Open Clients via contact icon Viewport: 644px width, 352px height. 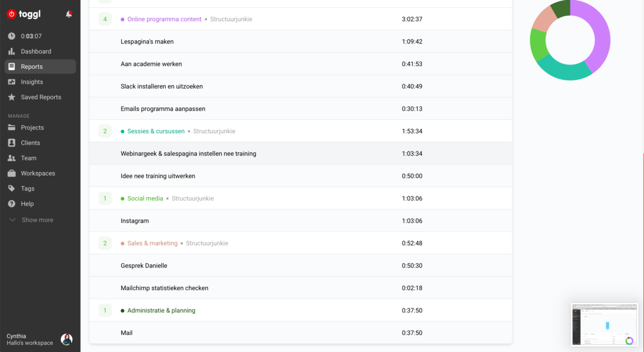pos(12,143)
